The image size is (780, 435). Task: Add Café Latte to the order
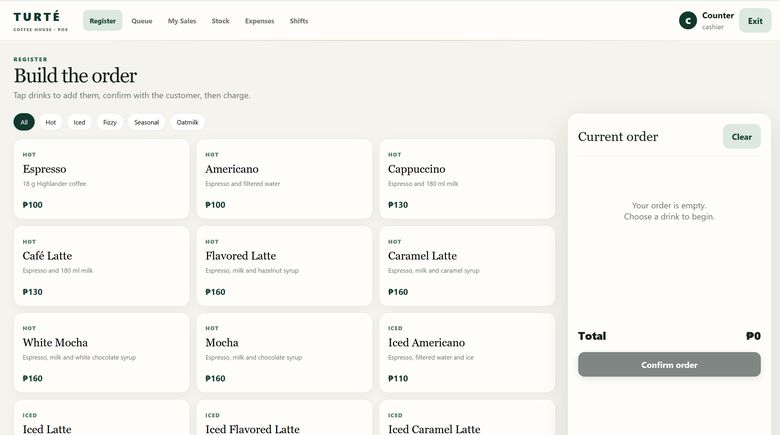click(x=101, y=266)
